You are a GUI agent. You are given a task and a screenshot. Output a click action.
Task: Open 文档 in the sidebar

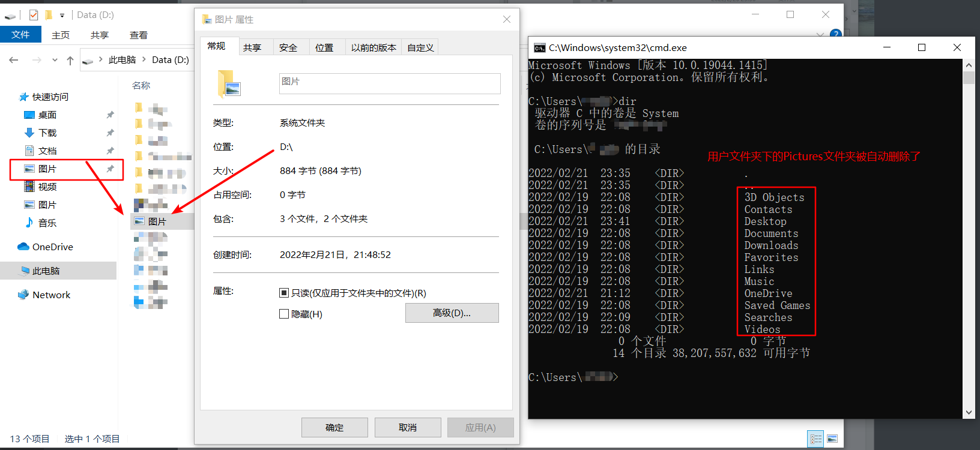coord(47,151)
